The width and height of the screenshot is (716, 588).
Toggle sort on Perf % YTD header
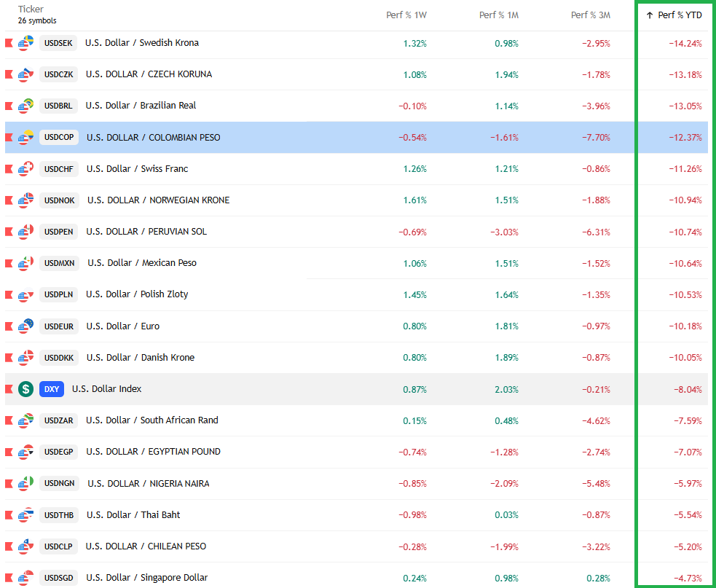[674, 15]
